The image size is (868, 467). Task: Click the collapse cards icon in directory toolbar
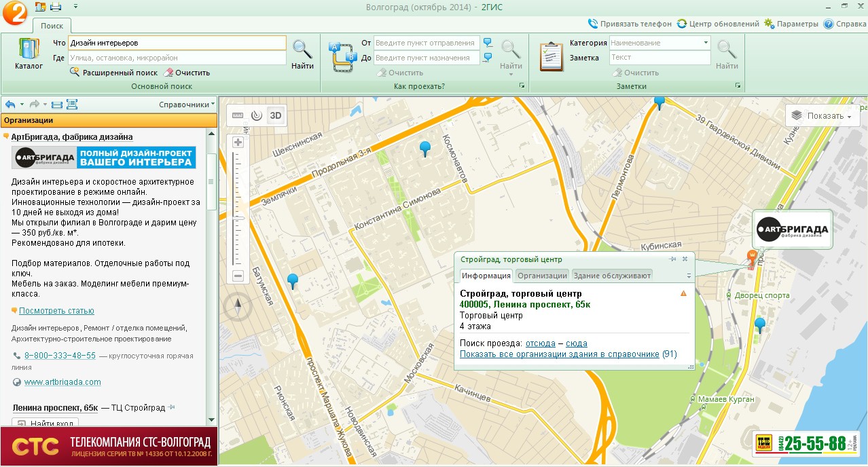(57, 105)
